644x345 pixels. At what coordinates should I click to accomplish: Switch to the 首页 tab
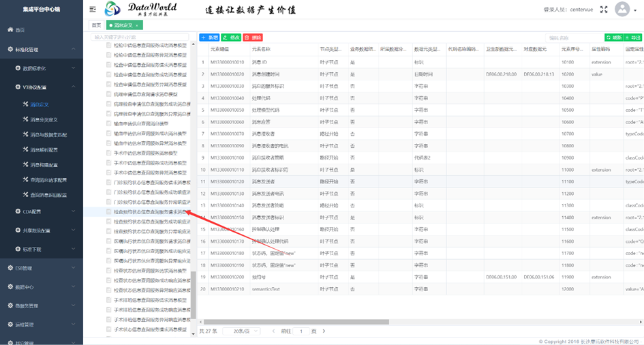coord(96,25)
